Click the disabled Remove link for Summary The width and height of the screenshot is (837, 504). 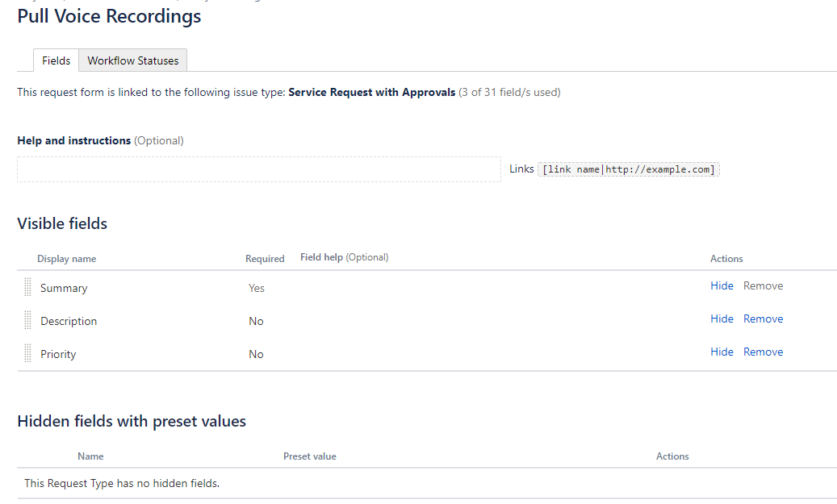(763, 285)
